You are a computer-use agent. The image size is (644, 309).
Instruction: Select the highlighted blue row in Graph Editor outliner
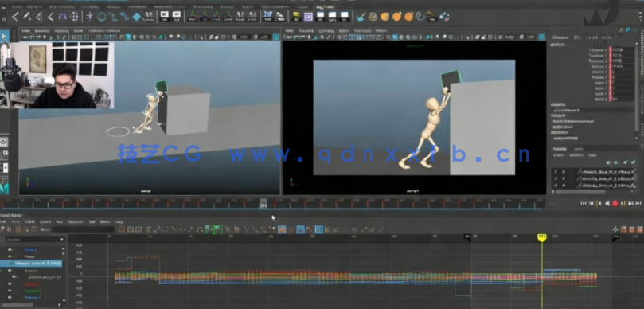point(31,264)
